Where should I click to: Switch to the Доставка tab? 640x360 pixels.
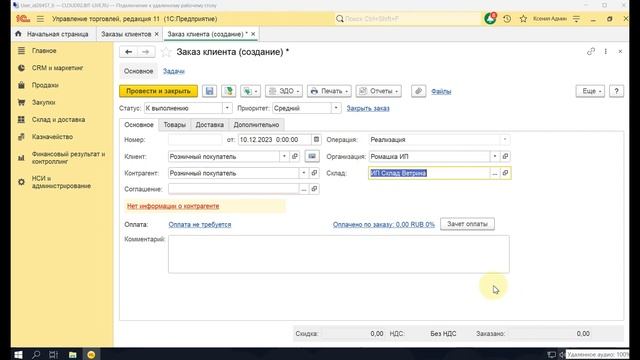[x=209, y=124]
